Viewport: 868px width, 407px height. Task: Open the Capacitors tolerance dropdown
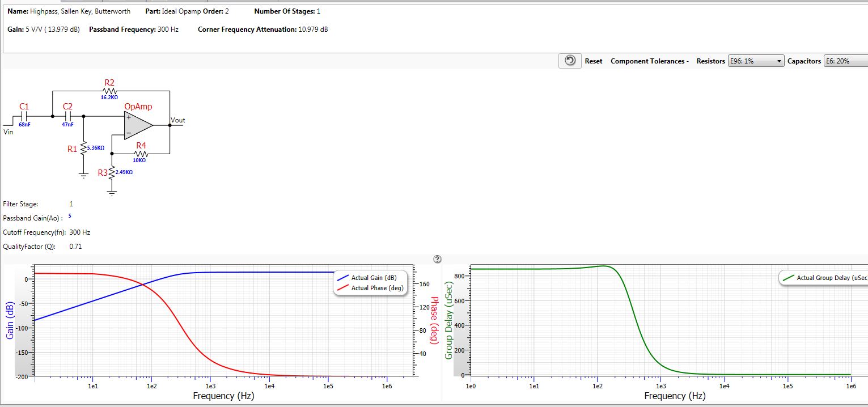pyautogui.click(x=845, y=61)
